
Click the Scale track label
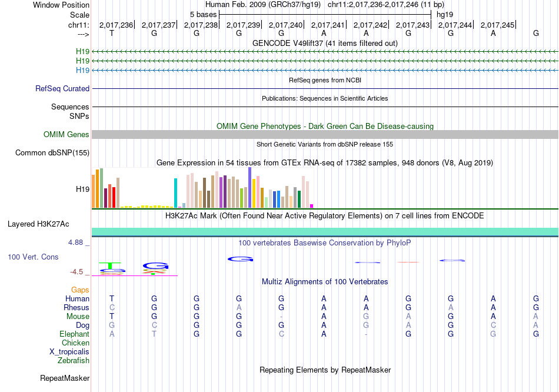79,15
